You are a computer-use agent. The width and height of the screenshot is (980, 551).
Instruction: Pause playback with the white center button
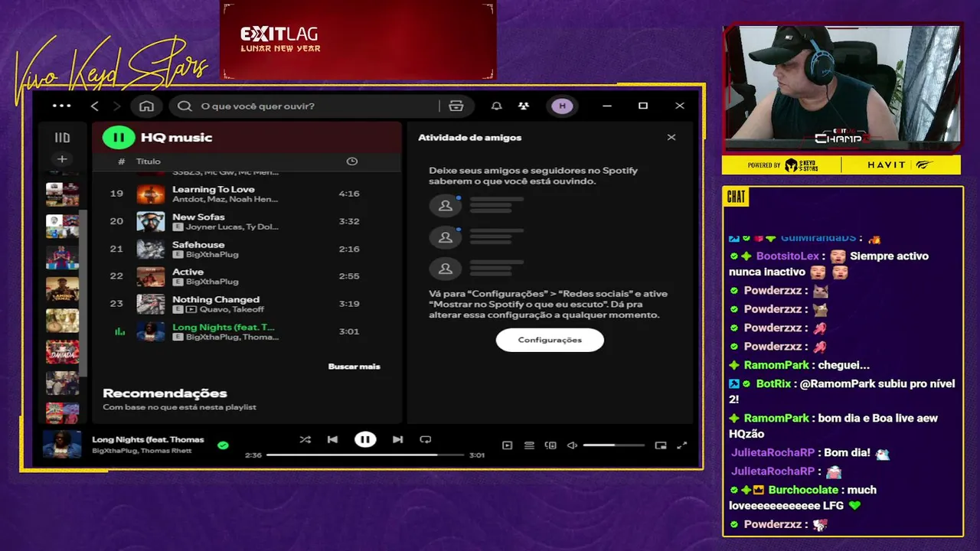365,439
